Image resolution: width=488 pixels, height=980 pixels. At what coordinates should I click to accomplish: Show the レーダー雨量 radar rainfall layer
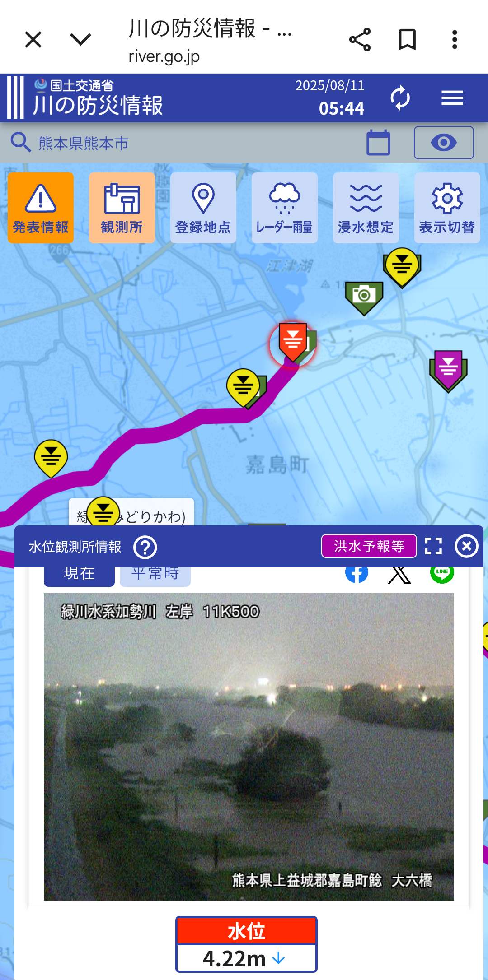click(x=285, y=208)
